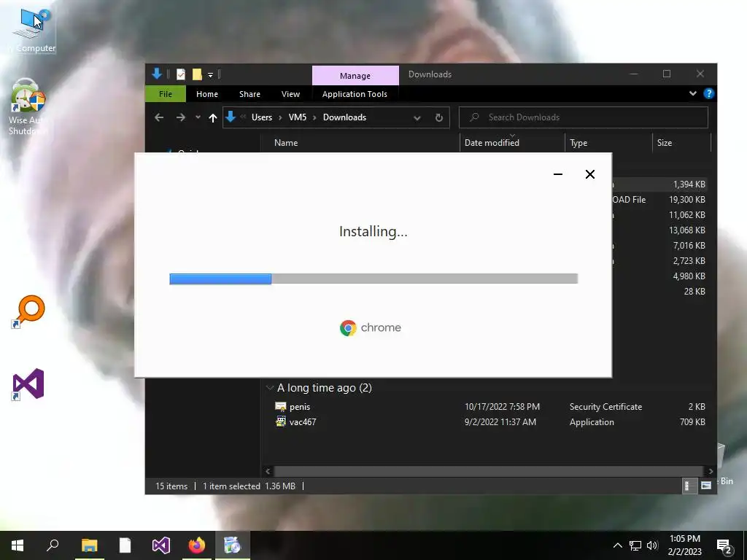Go forward in Explorer navigation
Viewport: 747px width, 560px height.
click(181, 117)
